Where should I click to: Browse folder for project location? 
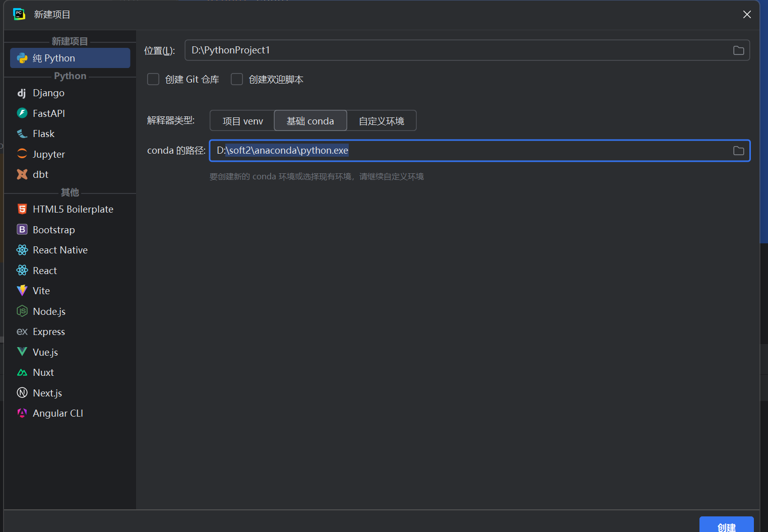click(x=739, y=50)
